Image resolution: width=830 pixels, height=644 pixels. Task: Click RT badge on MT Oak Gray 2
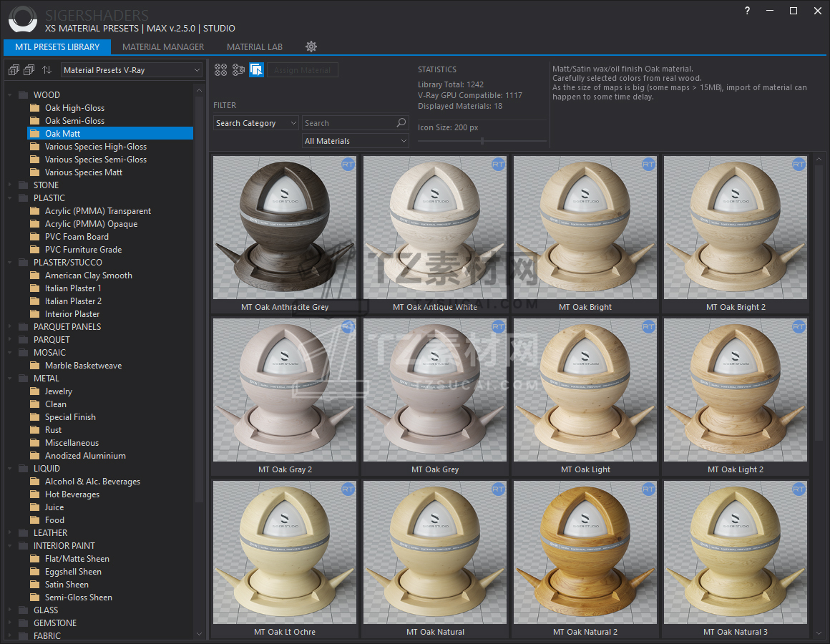point(348,327)
